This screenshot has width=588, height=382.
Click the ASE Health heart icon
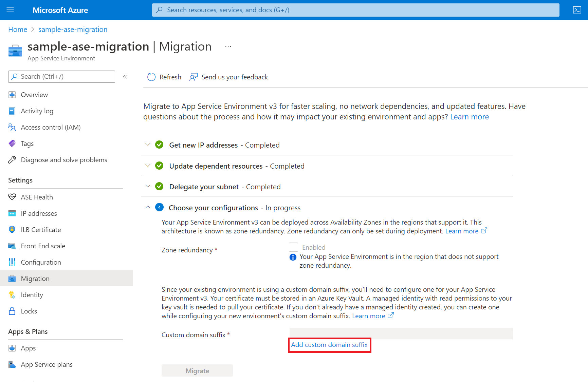[12, 197]
